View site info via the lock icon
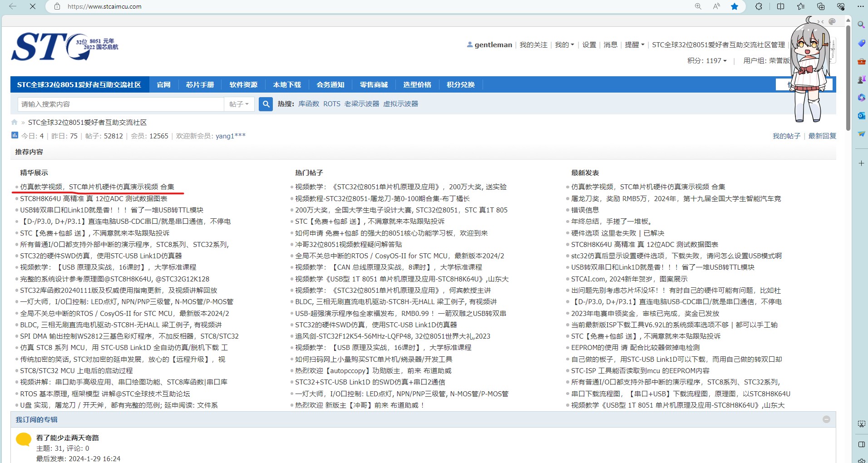Viewport: 868px width, 463px height. [57, 6]
